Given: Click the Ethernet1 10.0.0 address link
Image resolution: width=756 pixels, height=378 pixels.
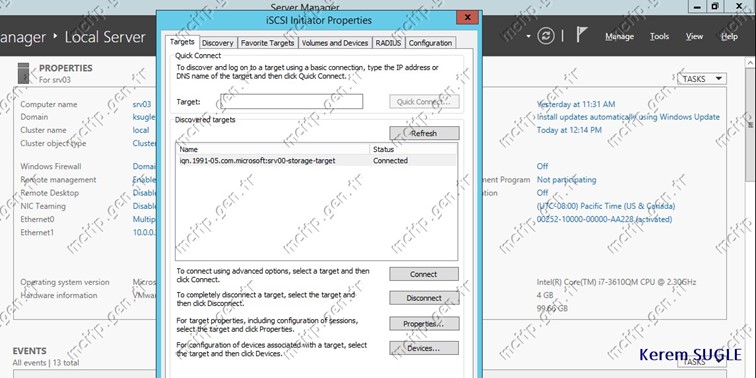Looking at the screenshot, I should (144, 232).
